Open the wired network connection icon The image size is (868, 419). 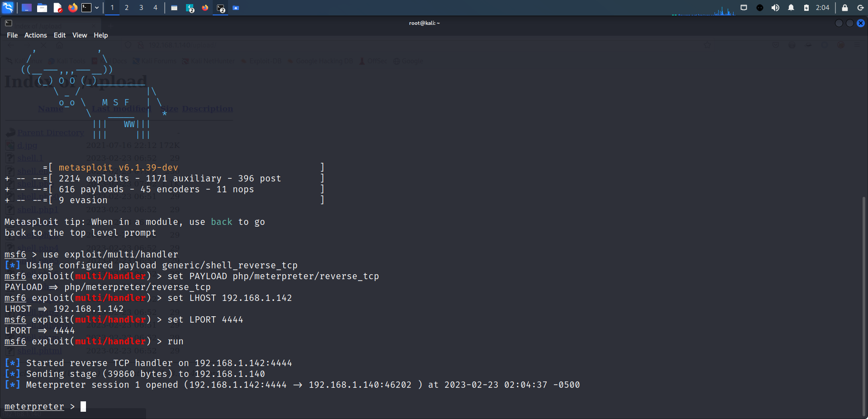pyautogui.click(x=744, y=8)
